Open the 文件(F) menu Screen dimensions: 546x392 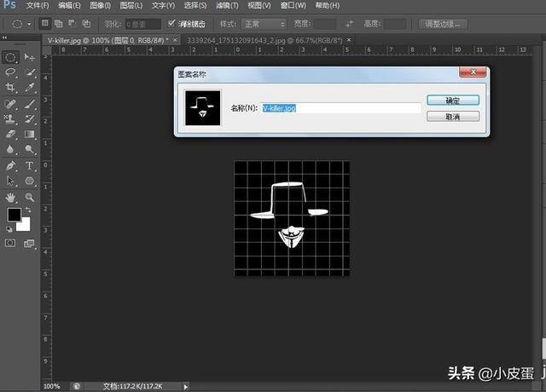(x=38, y=6)
